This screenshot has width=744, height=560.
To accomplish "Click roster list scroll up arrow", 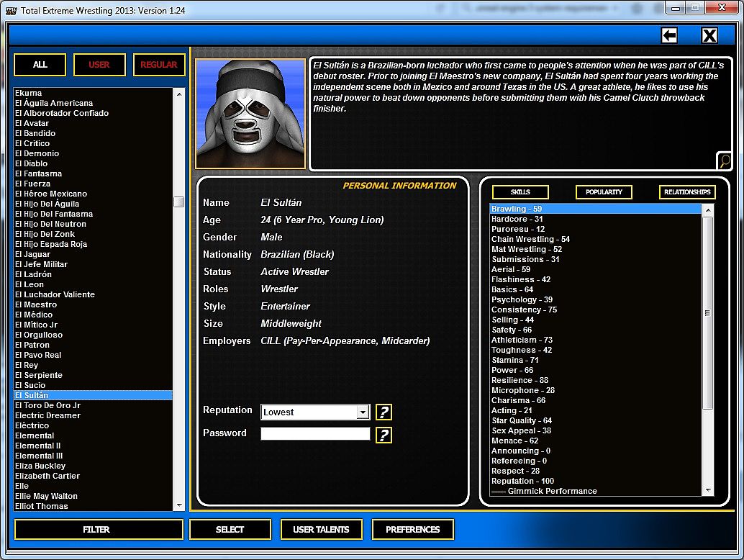I will tap(179, 94).
